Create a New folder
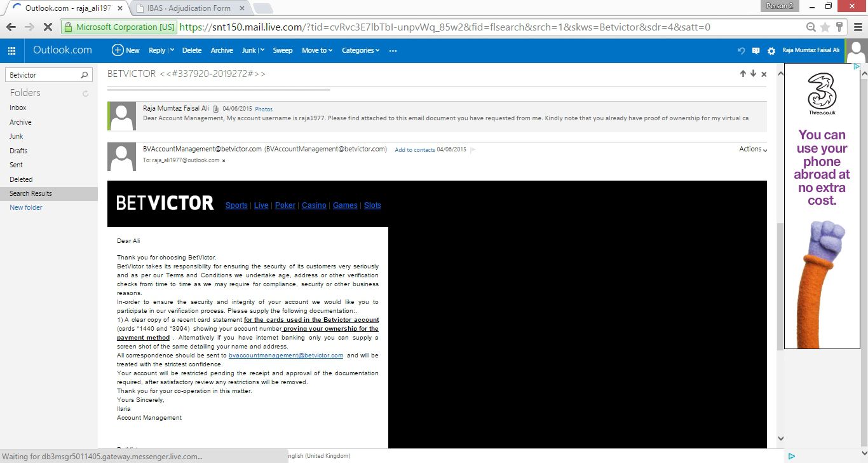The image size is (868, 463). pos(26,207)
